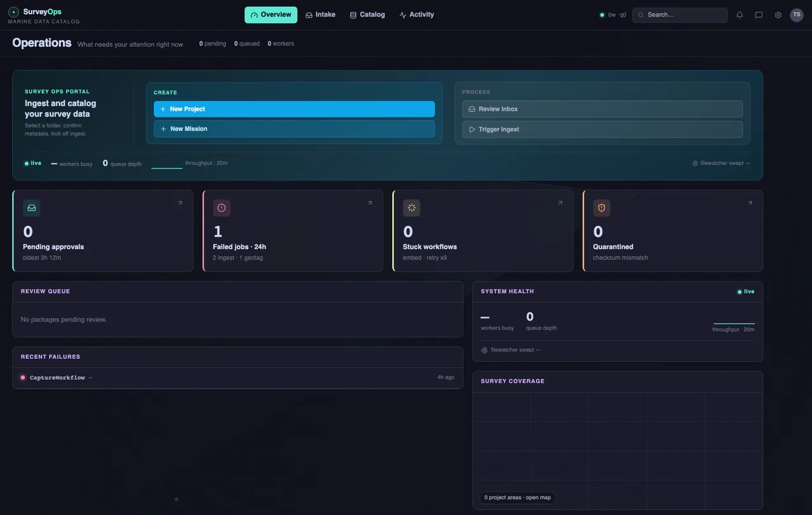Click the TS user avatar
Screen dimensions: 812x515
pyautogui.click(x=797, y=15)
